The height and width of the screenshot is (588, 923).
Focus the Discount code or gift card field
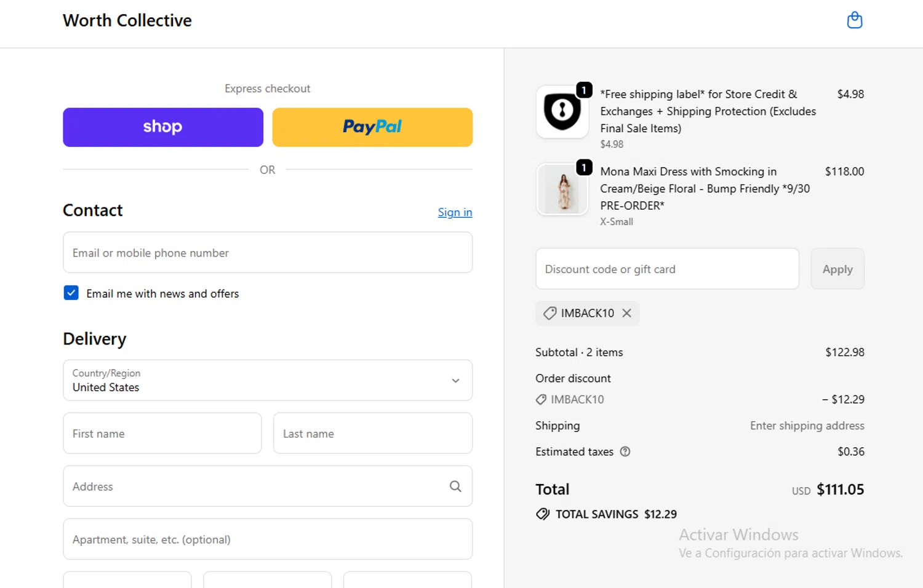(x=668, y=269)
